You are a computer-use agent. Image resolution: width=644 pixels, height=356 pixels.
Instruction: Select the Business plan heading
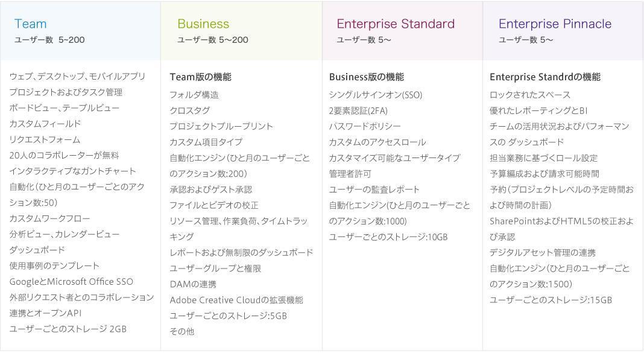click(x=203, y=24)
